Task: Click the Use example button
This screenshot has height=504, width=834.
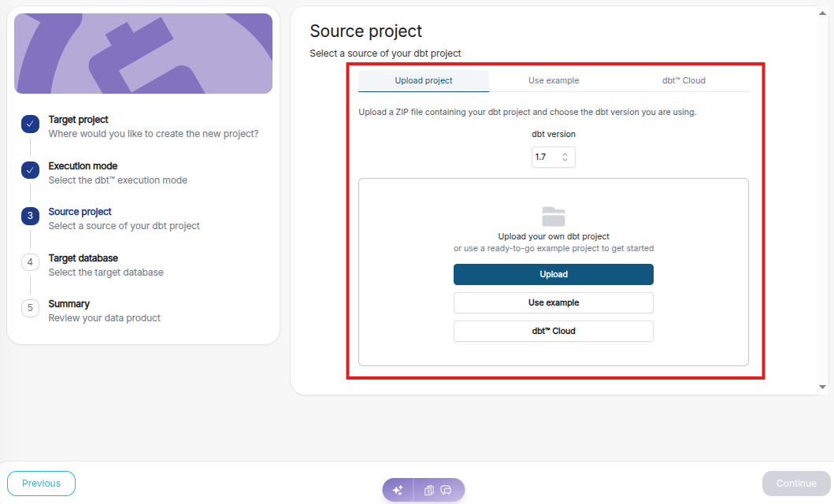Action: [x=554, y=302]
